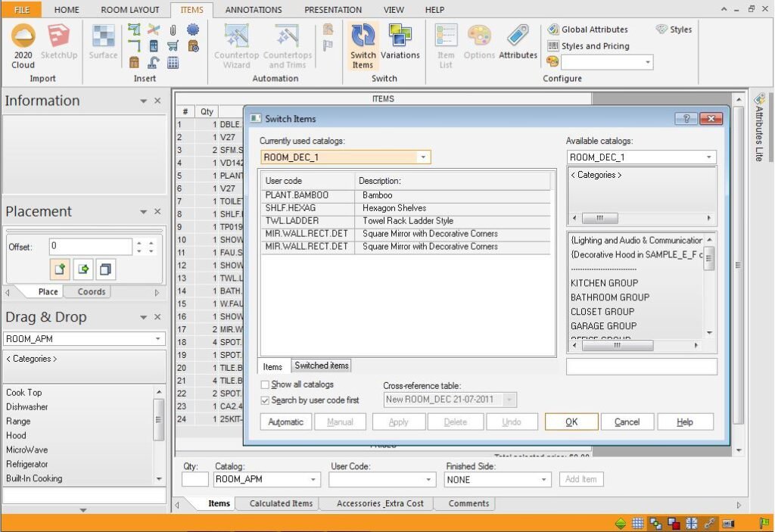Click the duplicate placement icon

(x=105, y=269)
